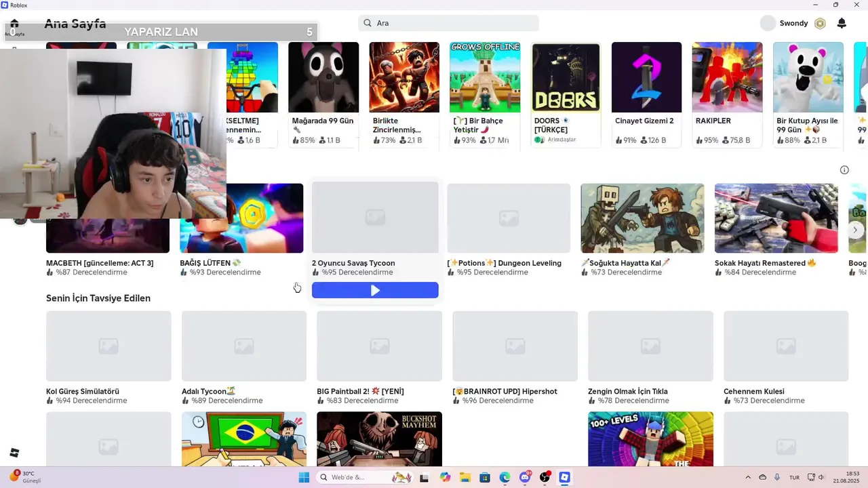Click the %95 Derecelendirme under Potions Dungeon Leveling

[492, 272]
